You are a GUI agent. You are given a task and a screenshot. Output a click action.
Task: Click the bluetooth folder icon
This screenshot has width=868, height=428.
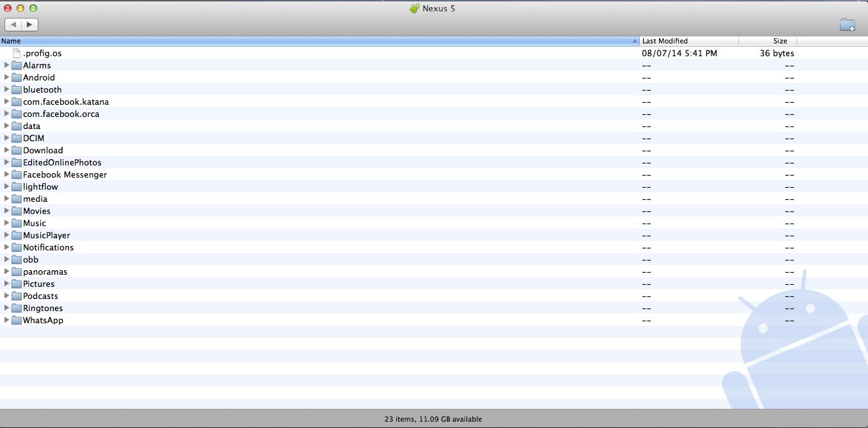tap(17, 89)
